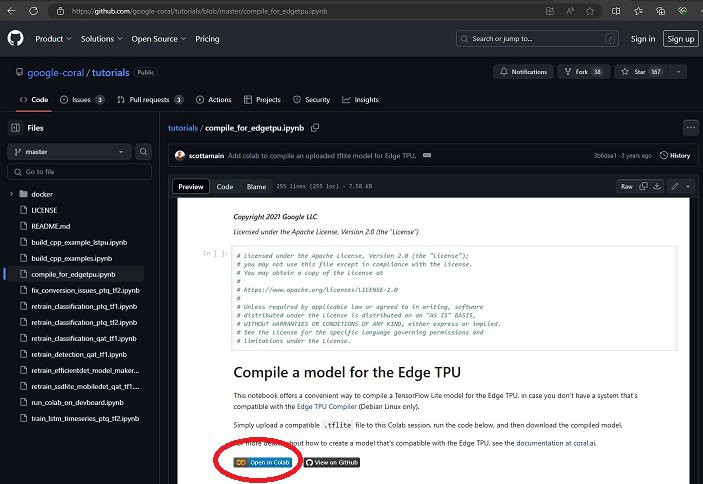
Task: Open the master branch selector
Action: pyautogui.click(x=69, y=152)
